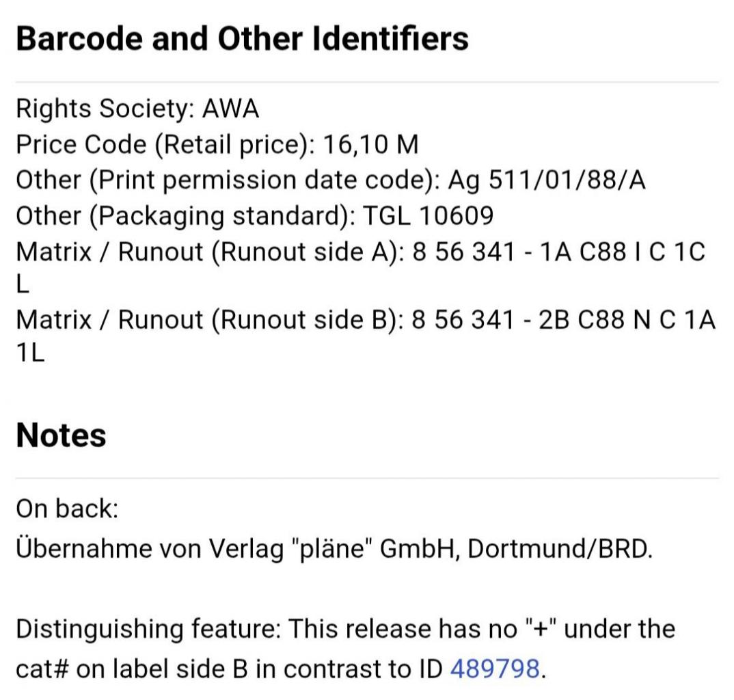Click the "Barcode and Other Identifiers" heading
734x700 pixels.
[x=242, y=38]
